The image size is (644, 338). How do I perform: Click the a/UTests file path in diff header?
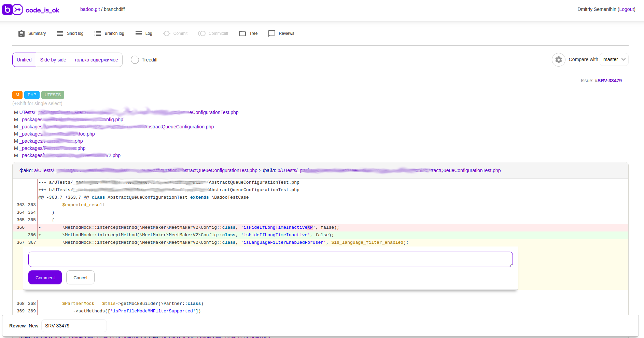145,170
